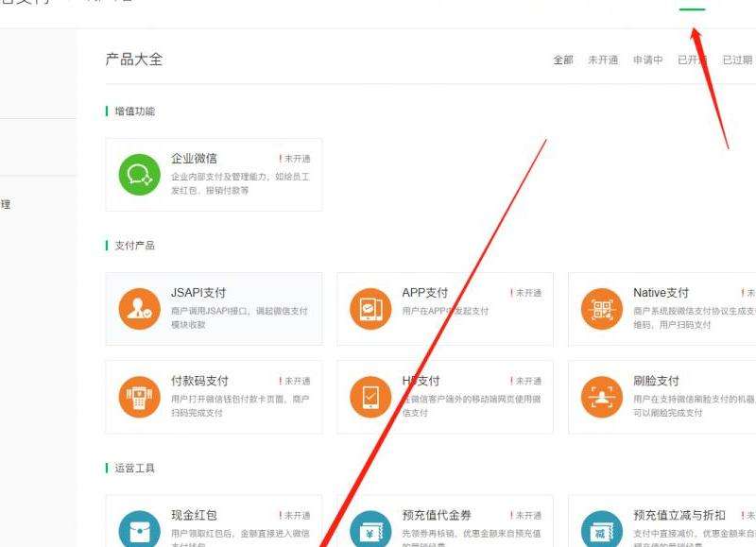756x547 pixels.
Task: Open the JSAPI支付 product title
Action: click(198, 293)
